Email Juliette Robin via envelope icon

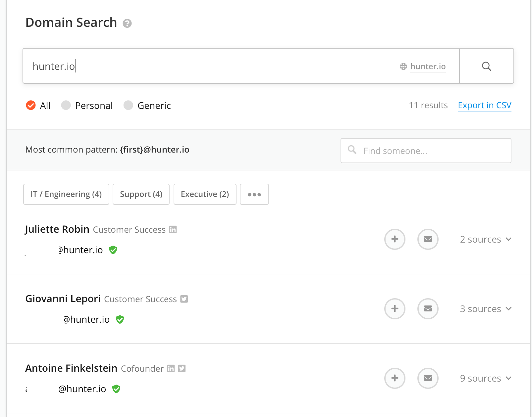pos(428,239)
